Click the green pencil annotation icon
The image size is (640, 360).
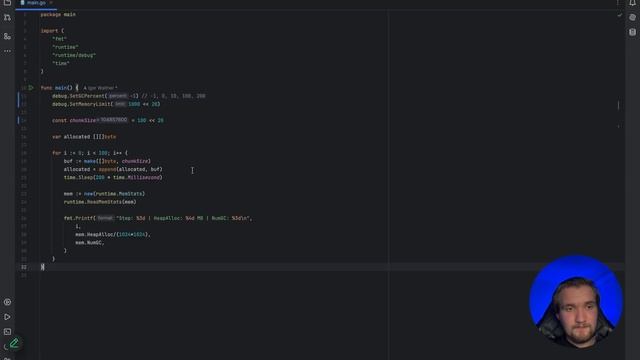(14, 343)
